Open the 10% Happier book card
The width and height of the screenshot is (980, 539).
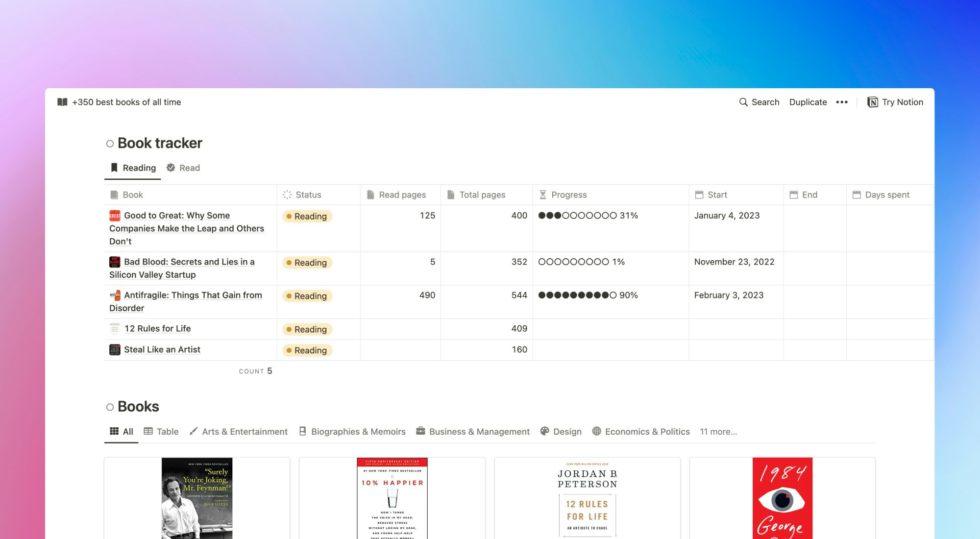coord(392,498)
